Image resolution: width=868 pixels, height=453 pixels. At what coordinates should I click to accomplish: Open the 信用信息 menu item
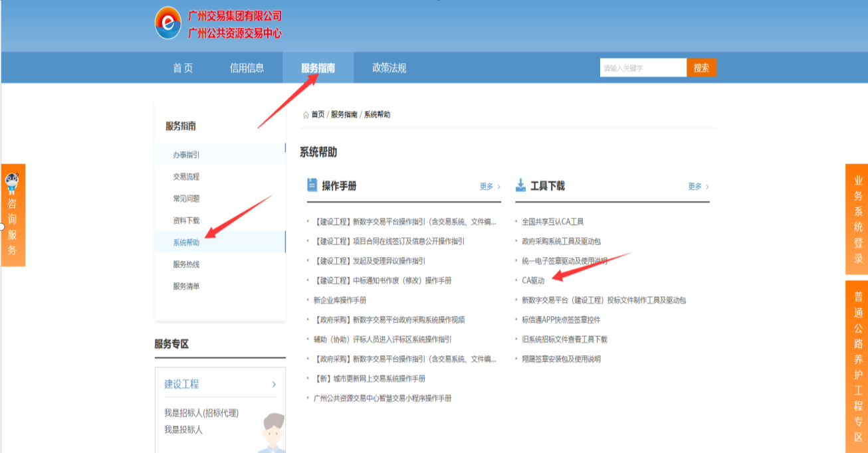pos(247,67)
